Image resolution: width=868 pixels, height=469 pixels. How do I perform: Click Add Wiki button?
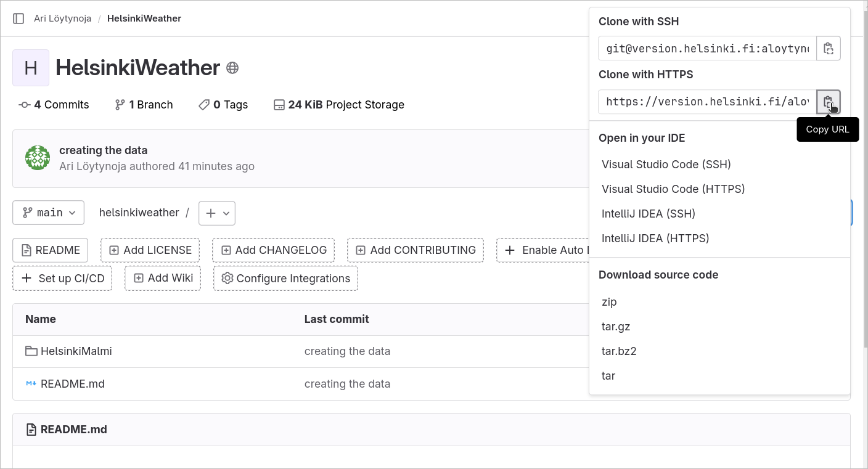[x=163, y=278]
